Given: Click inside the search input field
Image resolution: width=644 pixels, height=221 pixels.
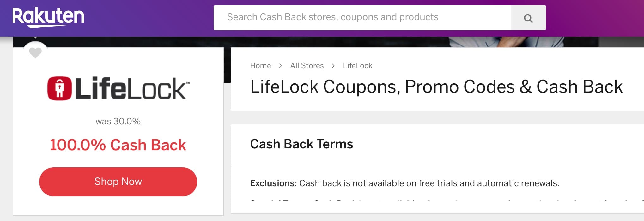Looking at the screenshot, I should pyautogui.click(x=363, y=18).
